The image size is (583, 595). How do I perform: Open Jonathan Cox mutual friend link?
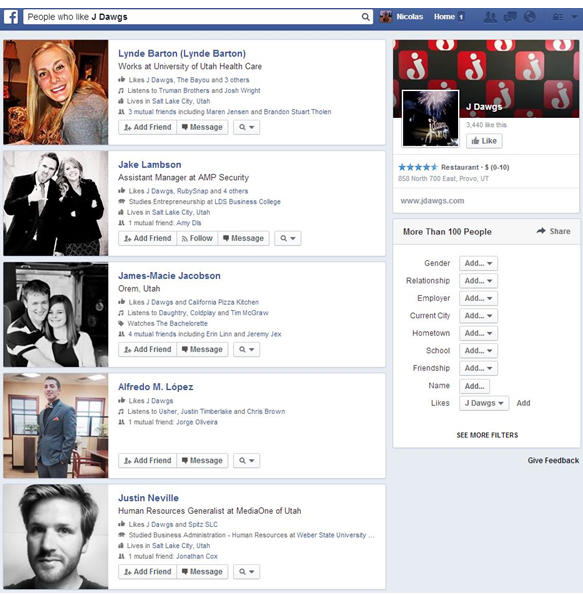(197, 557)
